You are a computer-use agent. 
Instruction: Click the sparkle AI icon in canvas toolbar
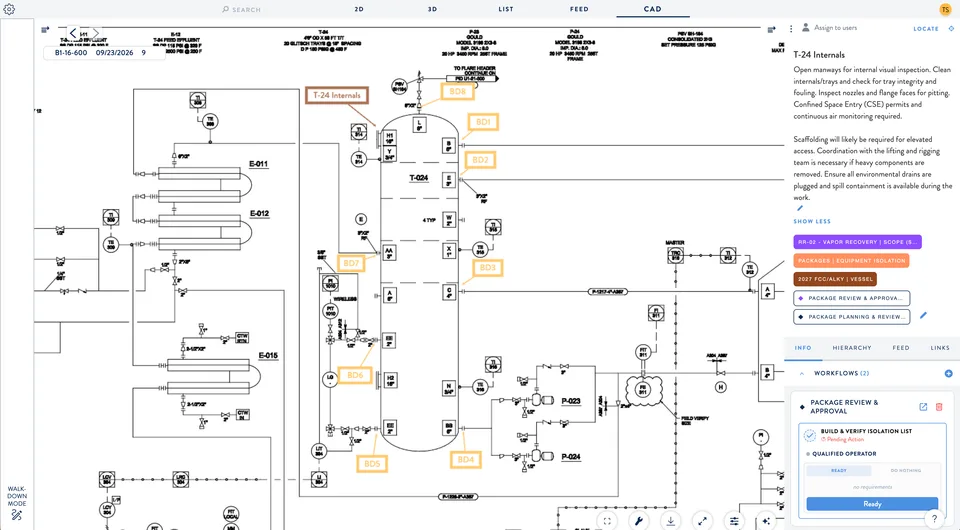[766, 521]
